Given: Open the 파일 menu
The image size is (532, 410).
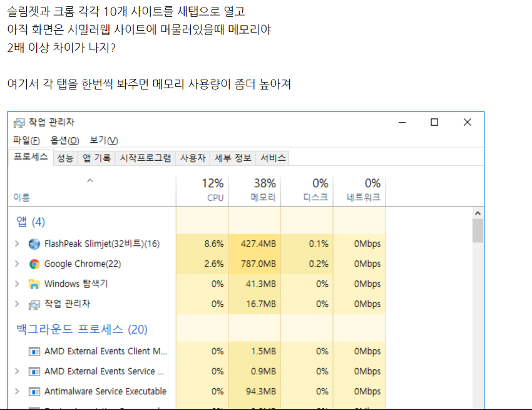Looking at the screenshot, I should point(25,140).
